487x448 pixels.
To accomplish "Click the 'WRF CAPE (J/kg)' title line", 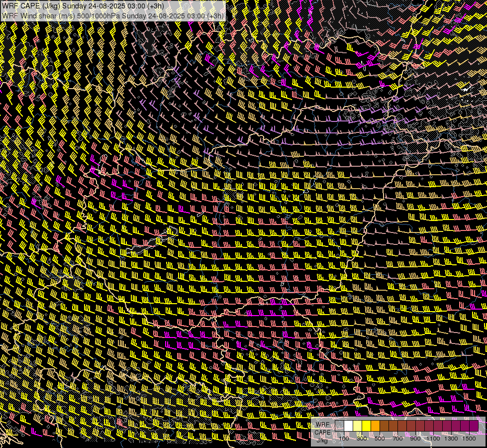I will tap(83, 6).
